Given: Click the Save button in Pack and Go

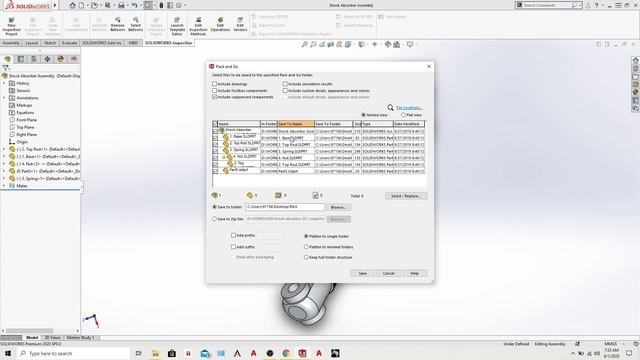Looking at the screenshot, I should [362, 273].
